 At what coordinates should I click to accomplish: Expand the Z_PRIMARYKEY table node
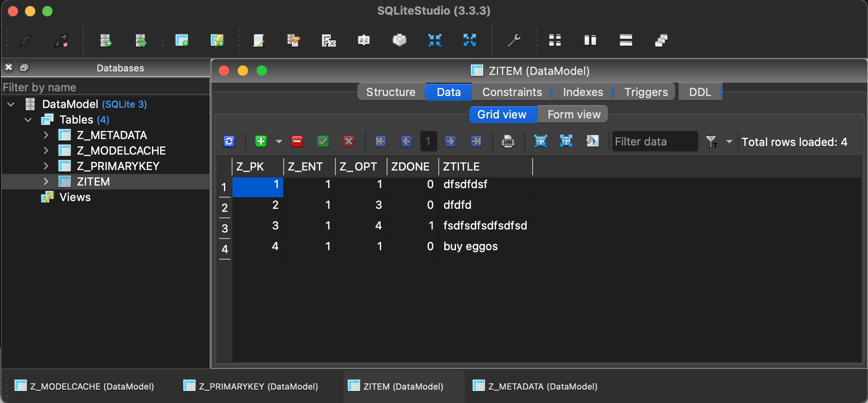(x=46, y=166)
